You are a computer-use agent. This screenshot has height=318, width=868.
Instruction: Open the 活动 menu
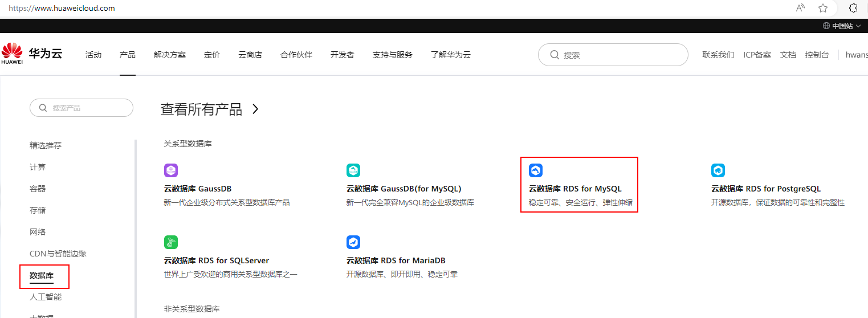coord(93,55)
